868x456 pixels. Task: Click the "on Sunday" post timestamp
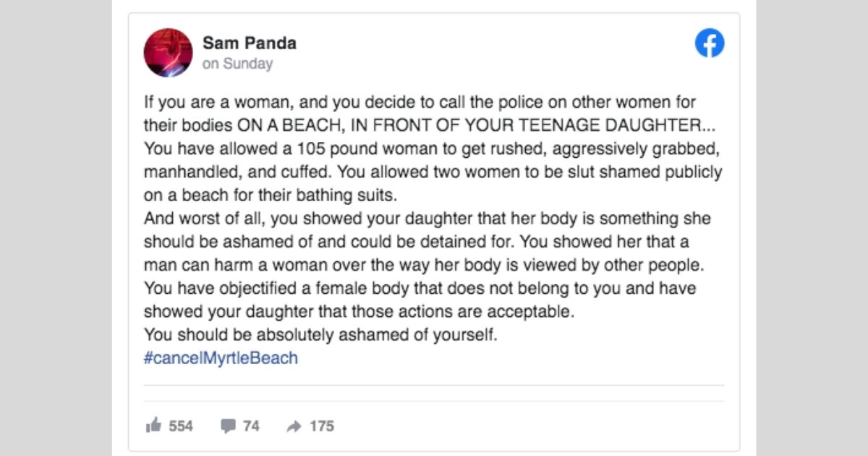point(238,64)
